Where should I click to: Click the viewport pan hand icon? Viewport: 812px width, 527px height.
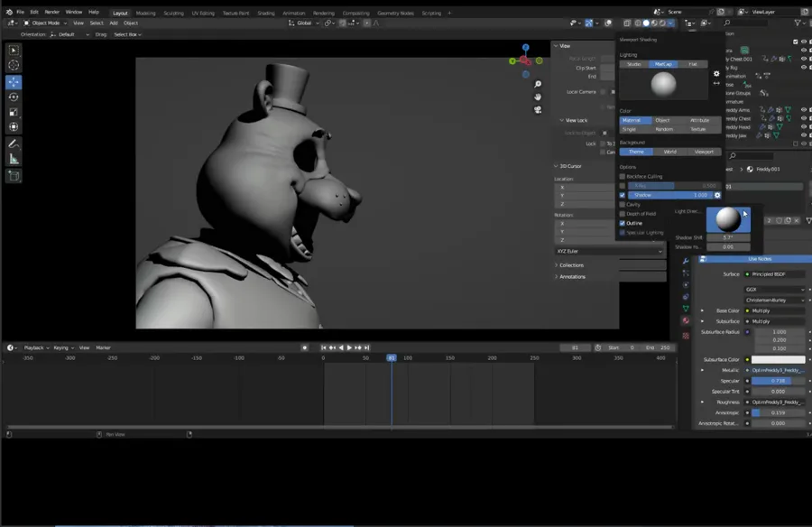coord(538,97)
